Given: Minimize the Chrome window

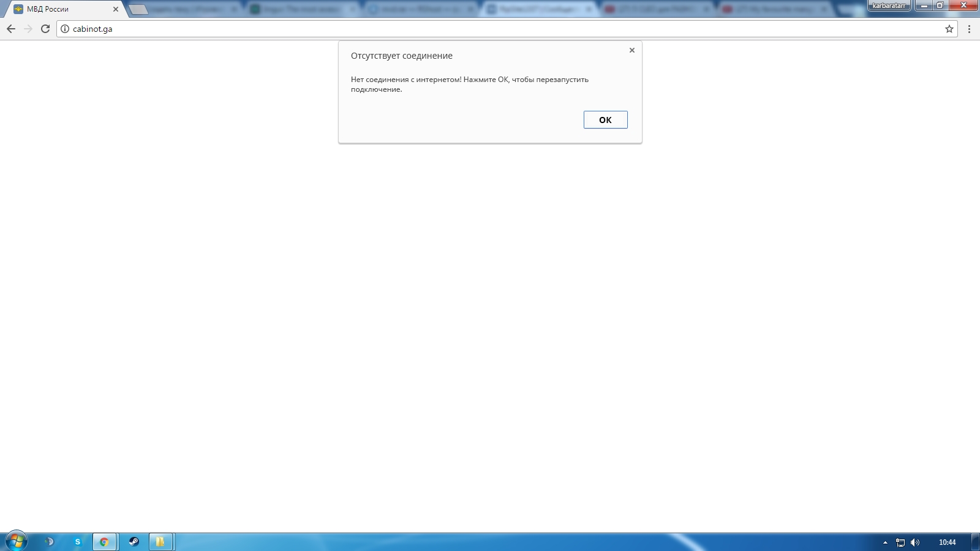Looking at the screenshot, I should coord(924,6).
